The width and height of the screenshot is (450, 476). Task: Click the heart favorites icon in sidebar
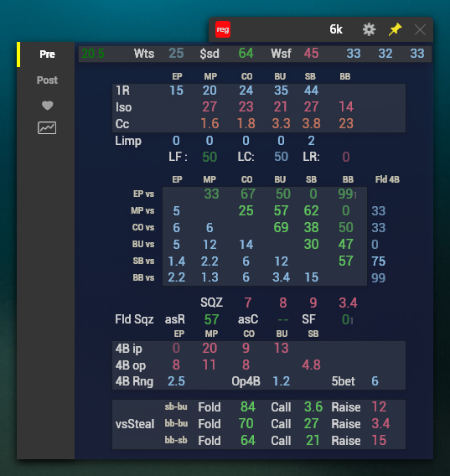[x=47, y=106]
